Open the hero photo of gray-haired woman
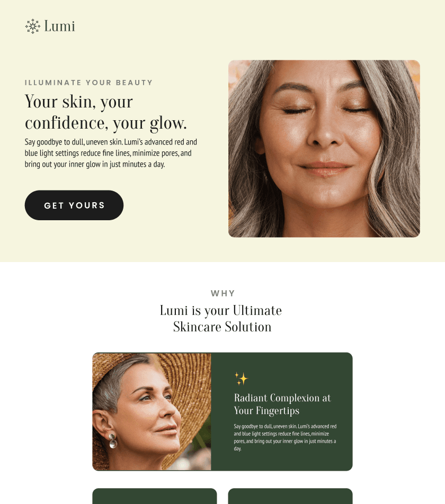 click(x=324, y=148)
